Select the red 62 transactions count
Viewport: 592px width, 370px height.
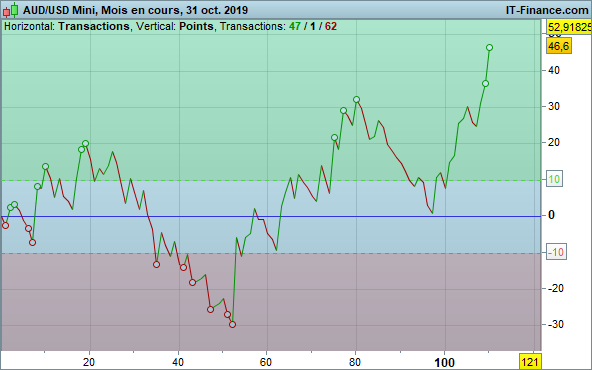(330, 26)
